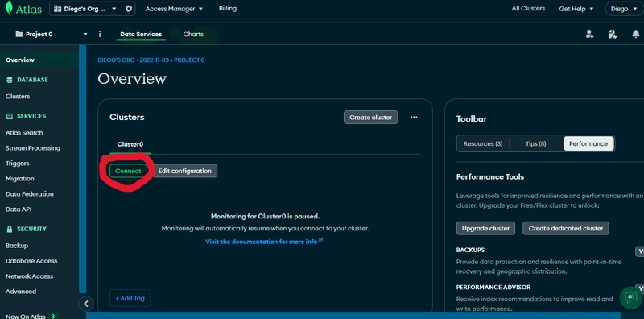This screenshot has width=644, height=319.
Task: Select the Tips (5) toolbar tab
Action: coord(535,144)
